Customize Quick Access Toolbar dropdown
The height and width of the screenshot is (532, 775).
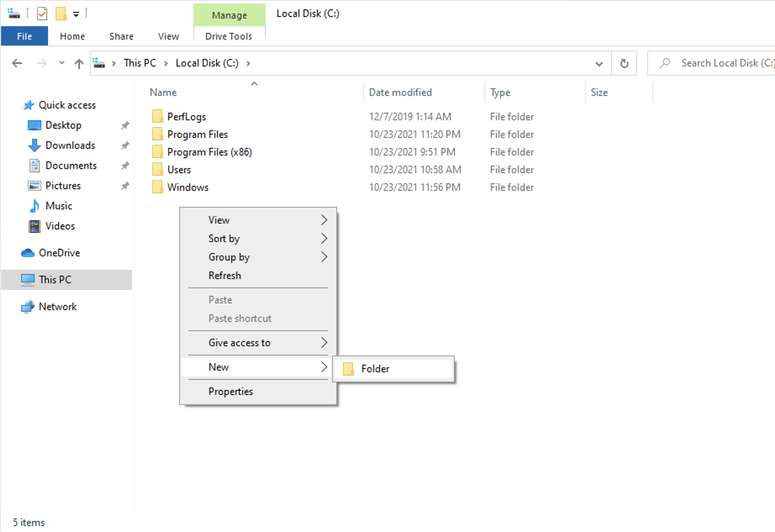(76, 14)
